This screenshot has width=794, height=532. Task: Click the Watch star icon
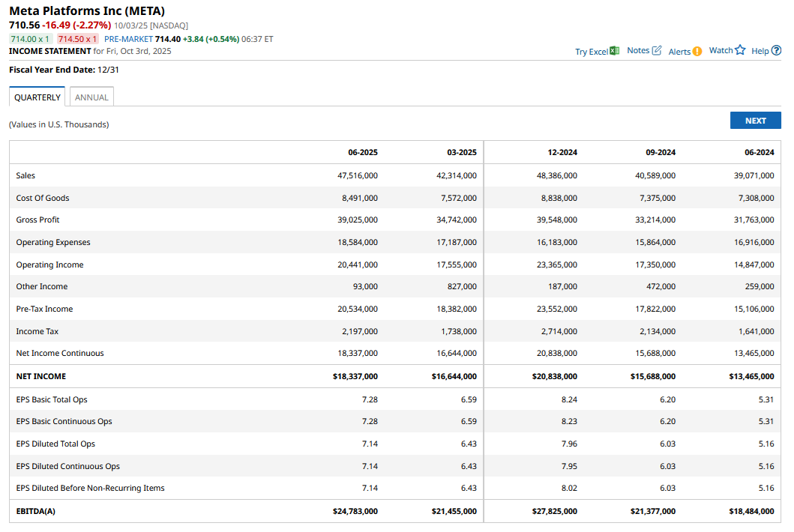[740, 50]
